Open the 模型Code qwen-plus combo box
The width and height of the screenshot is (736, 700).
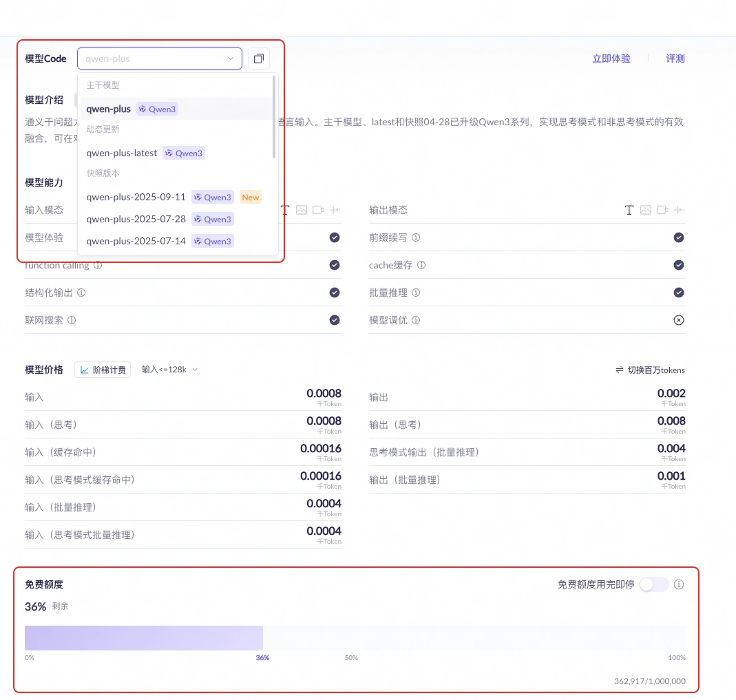(x=160, y=59)
